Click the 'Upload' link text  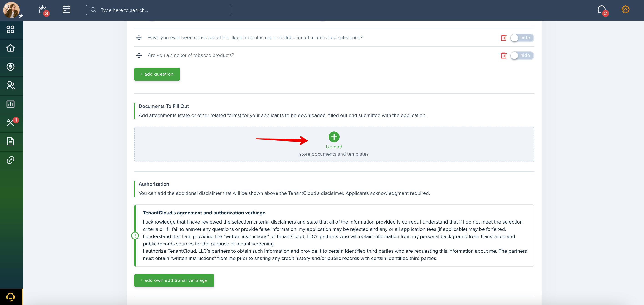tap(334, 147)
